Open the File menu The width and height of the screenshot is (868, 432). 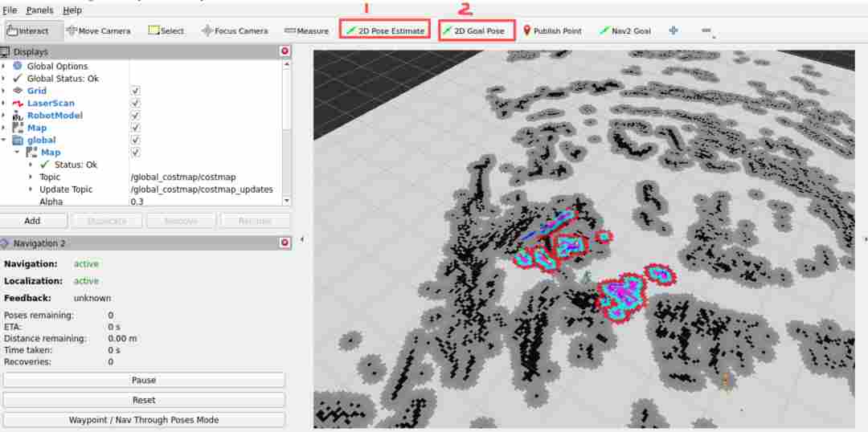(10, 10)
